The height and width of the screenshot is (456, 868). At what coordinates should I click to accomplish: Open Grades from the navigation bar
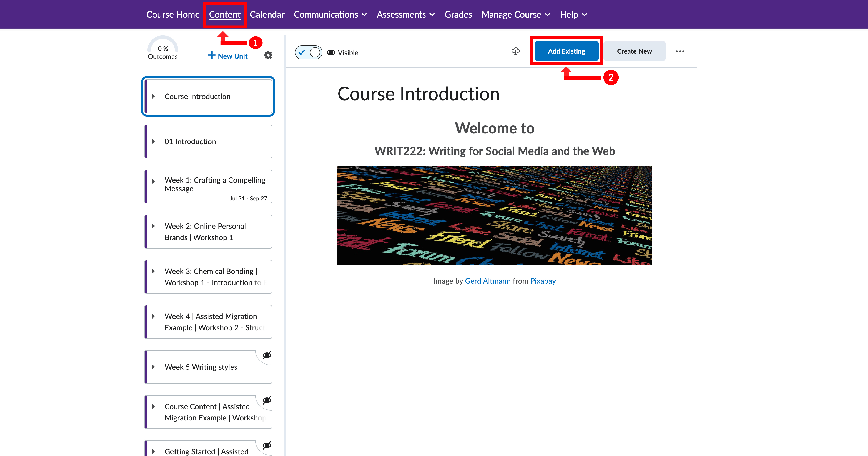coord(458,14)
